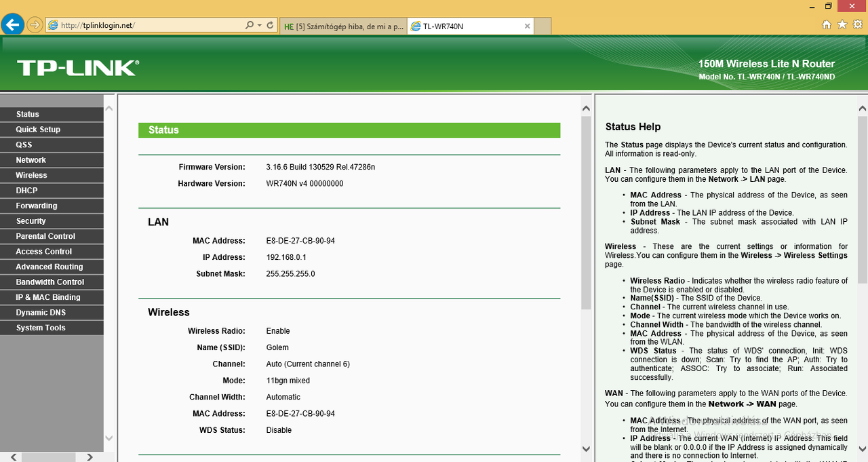Click the TP-LINK logo
Image resolution: width=868 pixels, height=462 pixels.
click(x=77, y=67)
